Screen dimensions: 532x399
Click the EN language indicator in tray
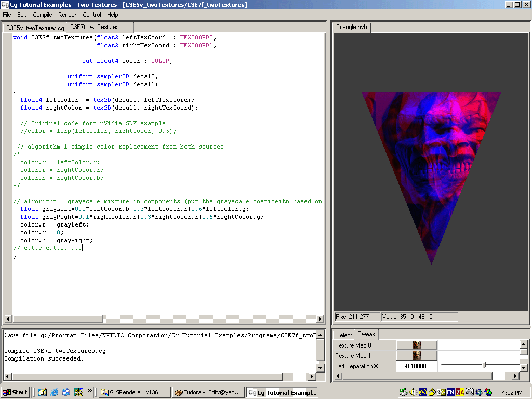450,392
